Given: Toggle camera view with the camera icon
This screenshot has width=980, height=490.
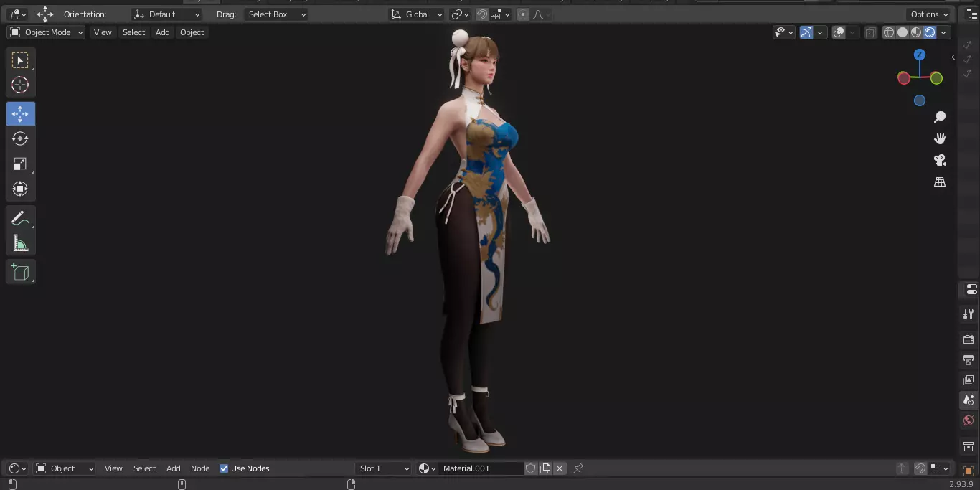Looking at the screenshot, I should (x=940, y=160).
